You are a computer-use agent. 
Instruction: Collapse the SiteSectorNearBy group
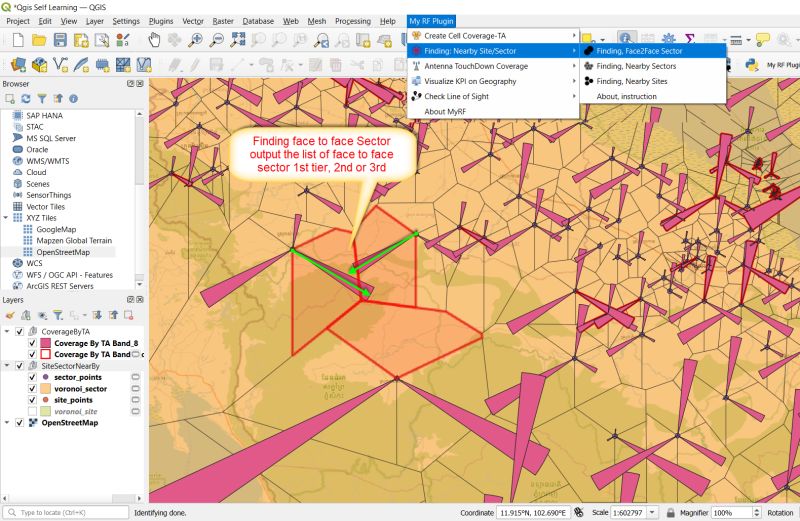click(7, 366)
